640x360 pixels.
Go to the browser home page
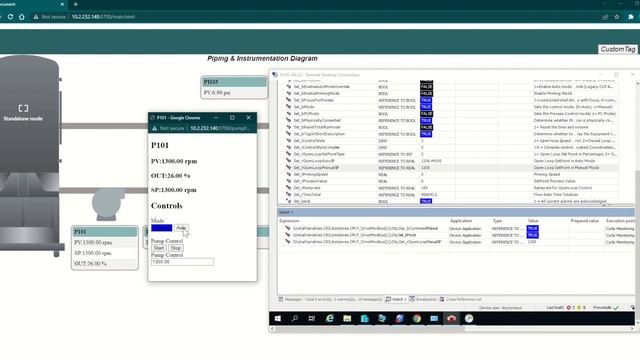pos(22,17)
